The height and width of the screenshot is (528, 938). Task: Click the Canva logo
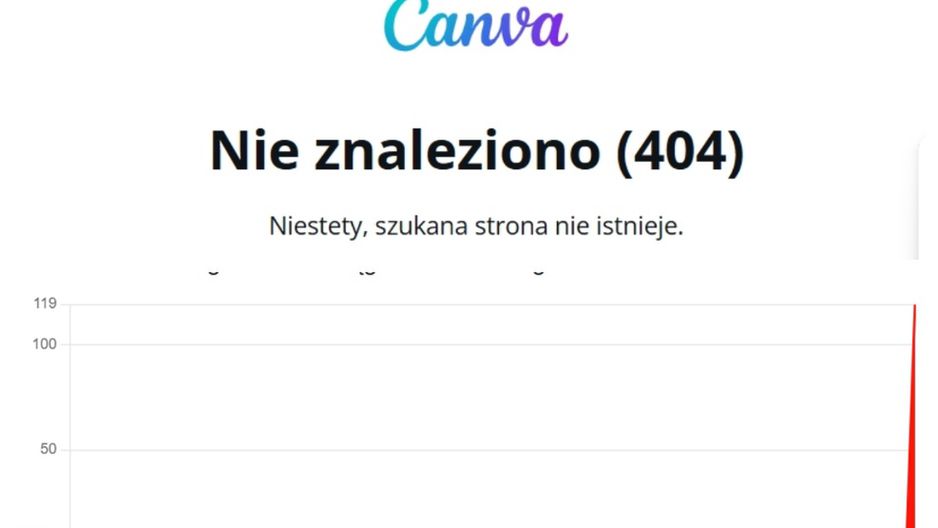tap(476, 25)
